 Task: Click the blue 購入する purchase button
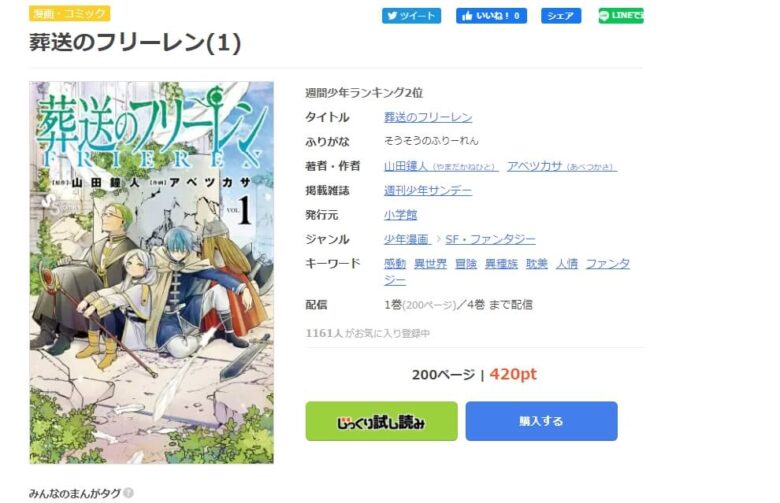(x=541, y=421)
